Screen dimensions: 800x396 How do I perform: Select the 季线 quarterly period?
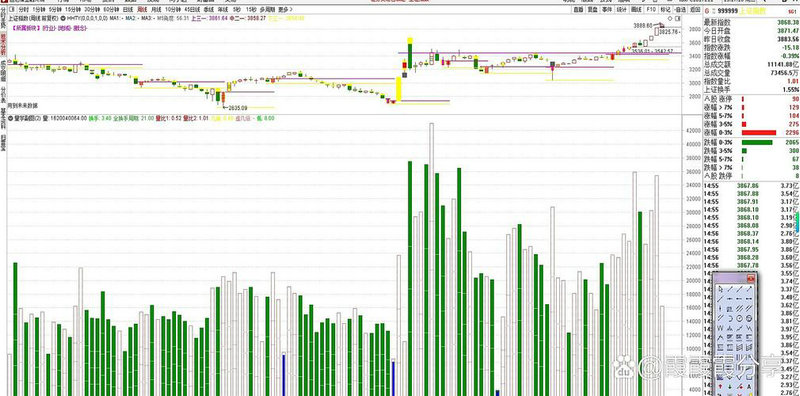(x=209, y=9)
